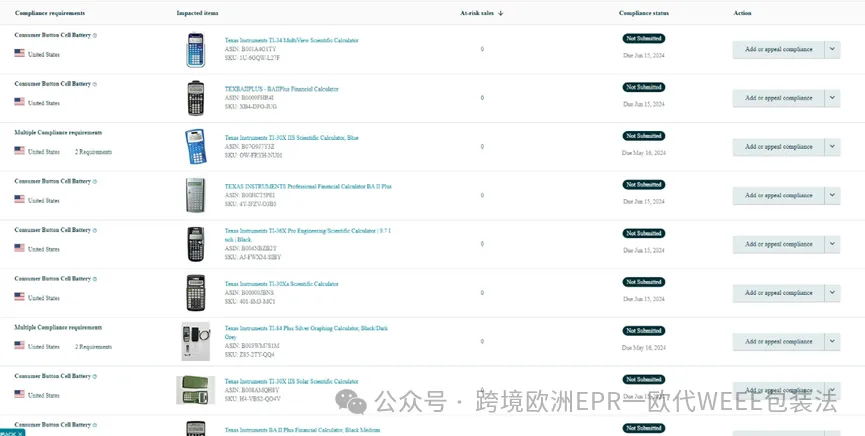Click 2 Requirements text in TI-30X IIS Blue row
The height and width of the screenshot is (436, 865).
tap(93, 152)
